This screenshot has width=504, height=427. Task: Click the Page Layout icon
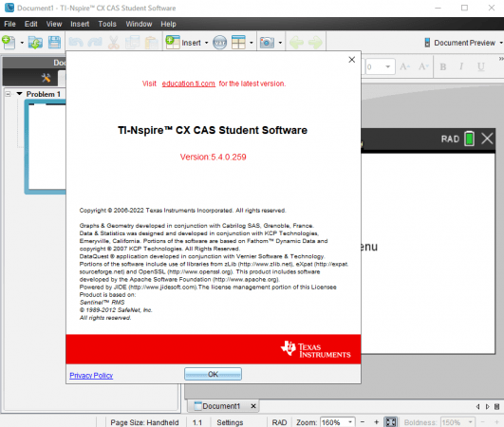click(238, 43)
